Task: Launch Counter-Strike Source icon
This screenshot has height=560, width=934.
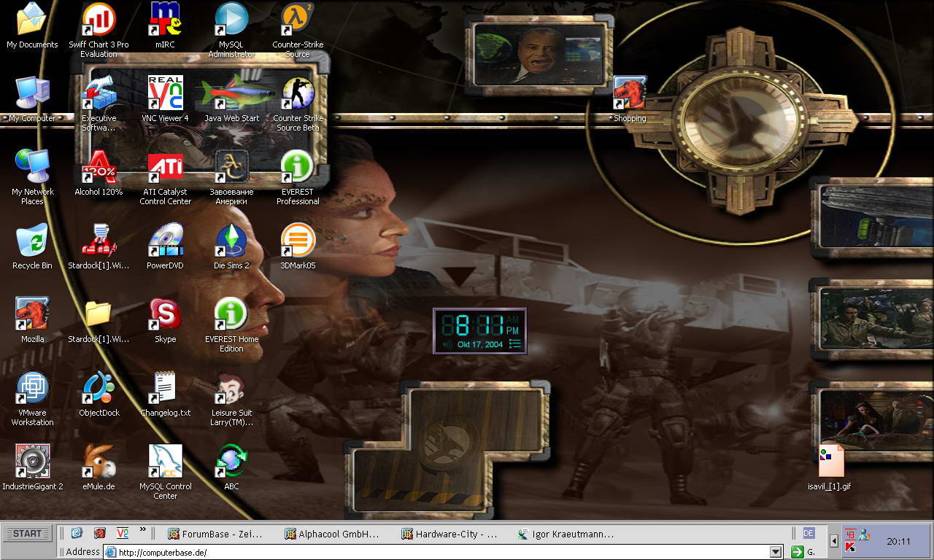Action: 298,30
